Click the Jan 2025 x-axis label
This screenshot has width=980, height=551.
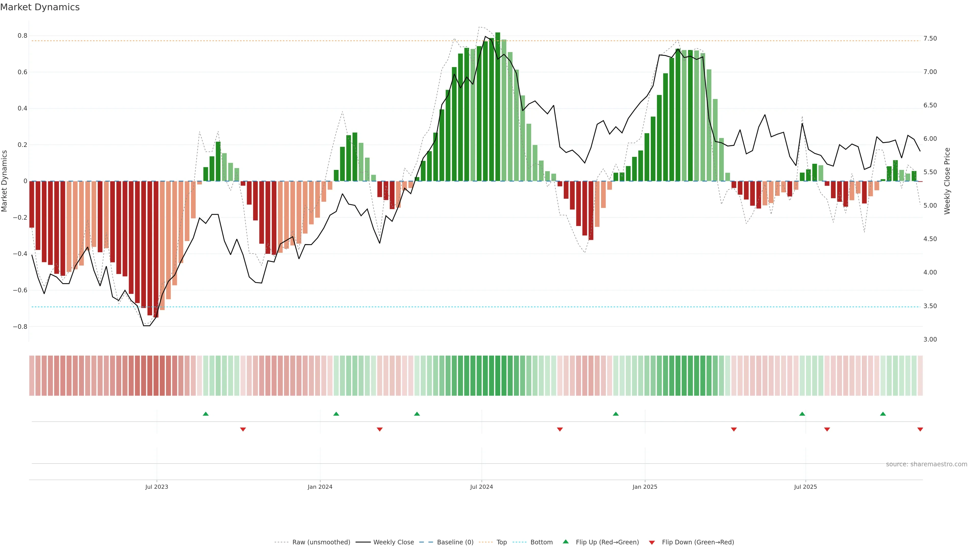[x=644, y=487]
